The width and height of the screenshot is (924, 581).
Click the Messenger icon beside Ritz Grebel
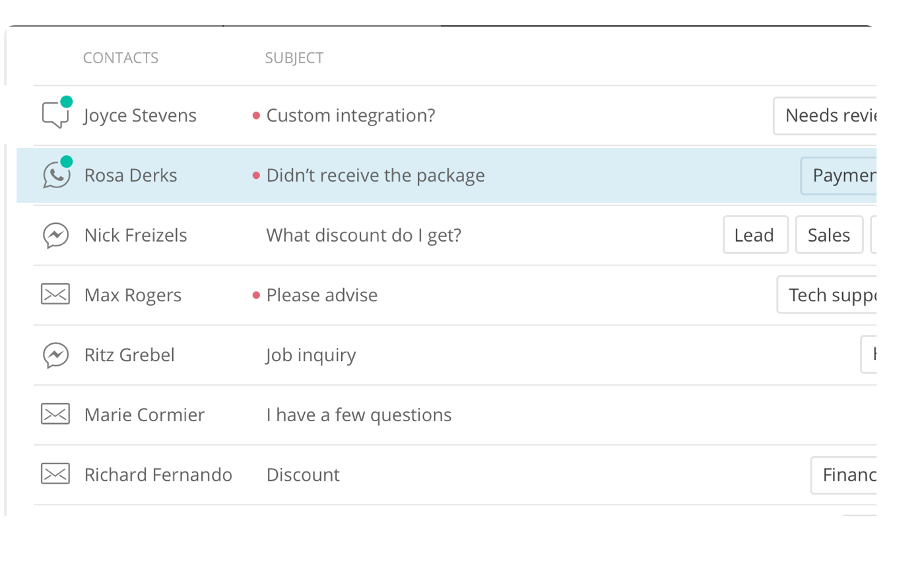[56, 355]
